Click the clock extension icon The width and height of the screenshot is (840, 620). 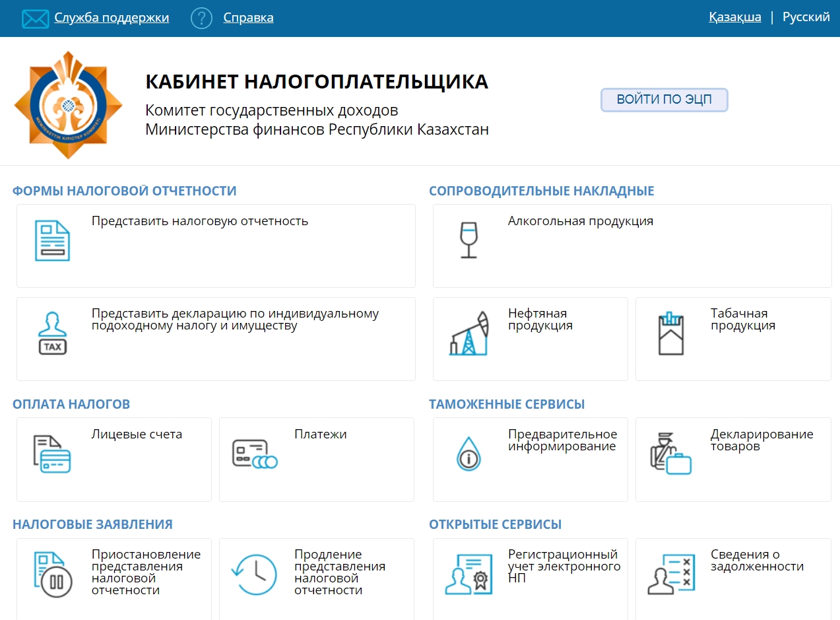255,574
